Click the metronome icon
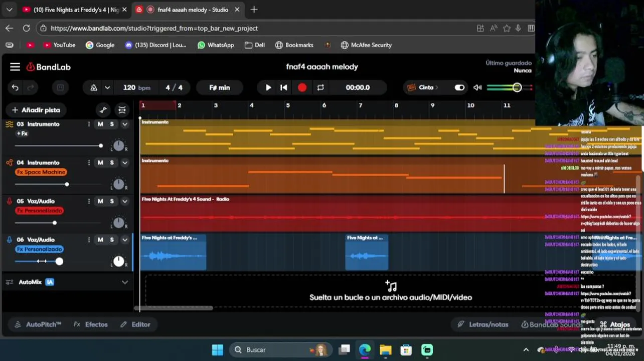This screenshot has height=361, width=644. click(x=94, y=87)
